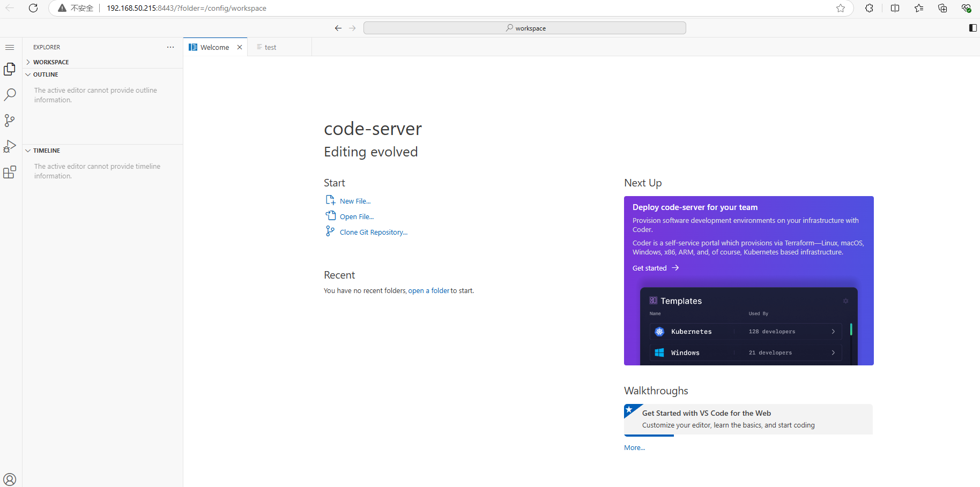Click the walkthrough progress bar
The width and height of the screenshot is (980, 487).
[x=649, y=436]
